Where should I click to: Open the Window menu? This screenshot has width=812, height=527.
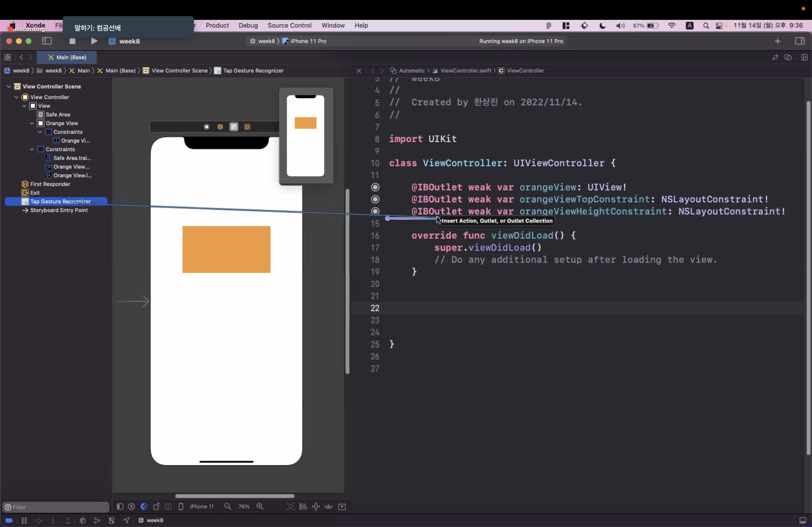333,25
